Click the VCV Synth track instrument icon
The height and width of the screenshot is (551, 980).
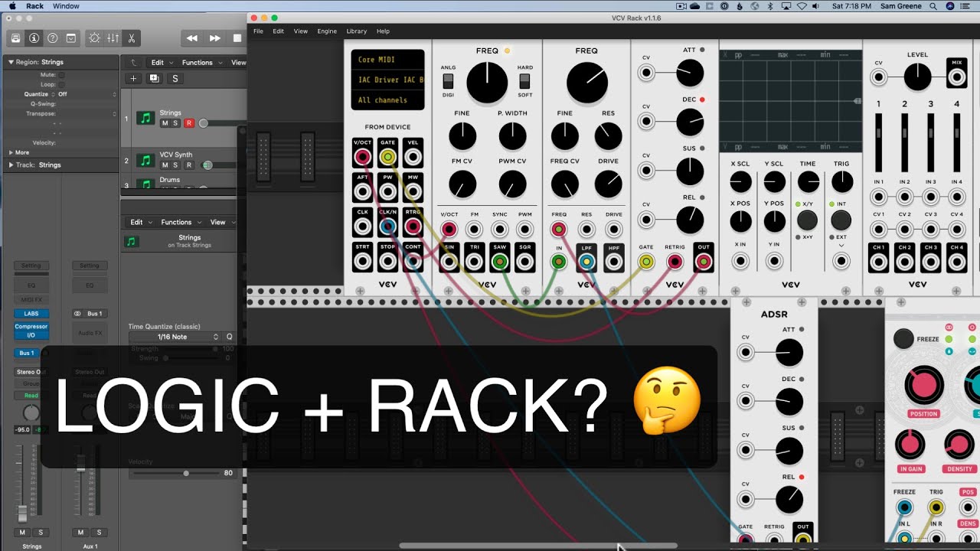point(145,160)
